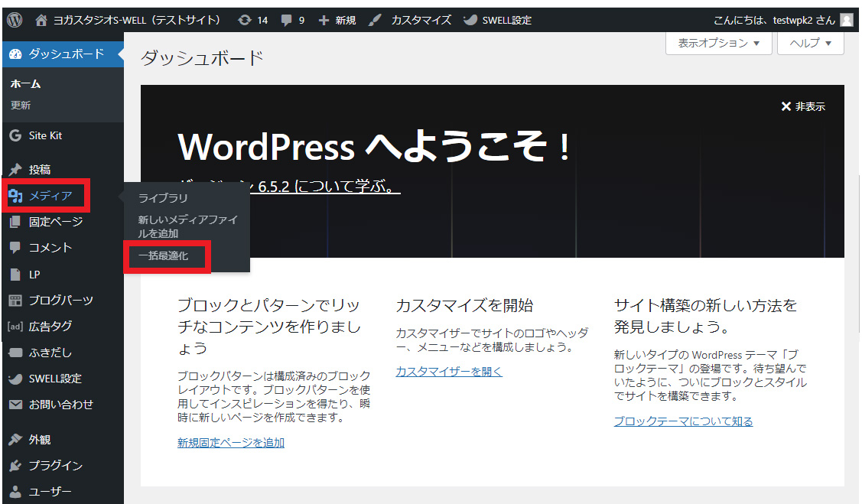Screen dimensions: 862x504
Task: Click the 広告タグ [ad] icon
Action: point(15,327)
